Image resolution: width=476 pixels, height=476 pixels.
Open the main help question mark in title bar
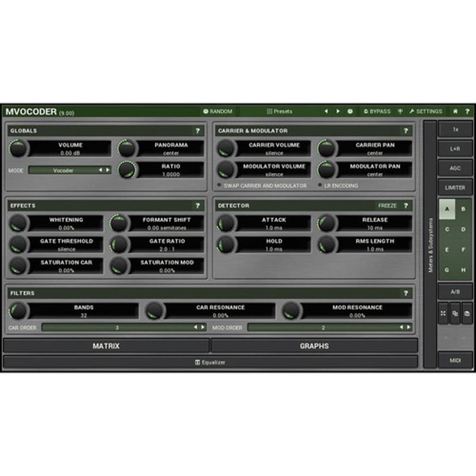point(467,111)
